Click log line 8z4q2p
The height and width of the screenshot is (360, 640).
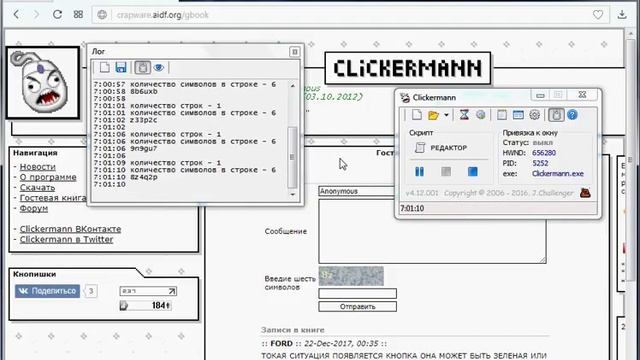click(x=144, y=177)
